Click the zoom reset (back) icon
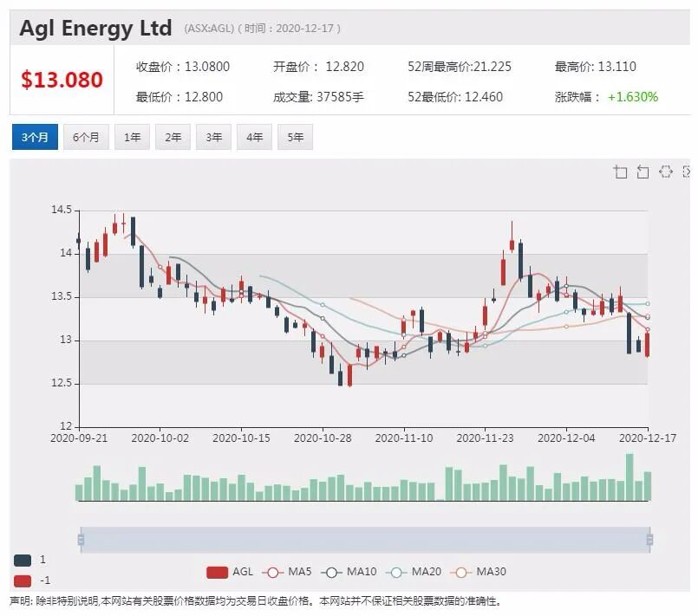The height and width of the screenshot is (616, 698). 643,172
